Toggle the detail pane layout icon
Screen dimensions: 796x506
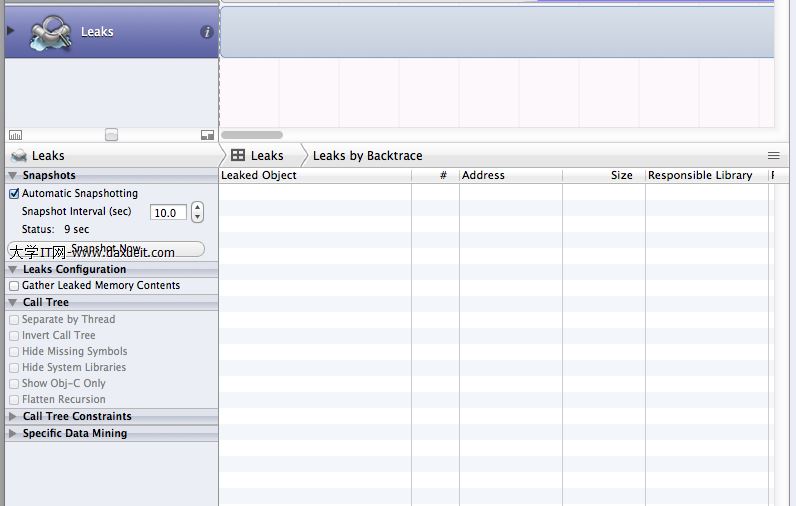pos(207,135)
